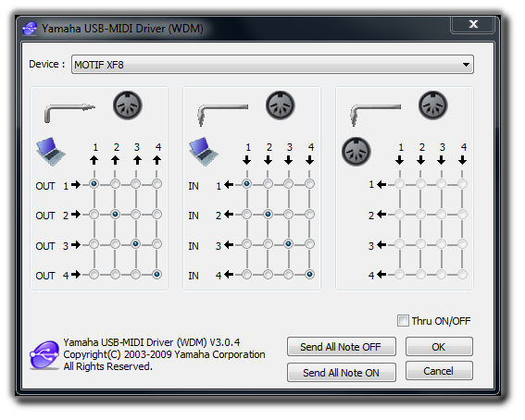The image size is (525, 420).
Task: Click the MIDI connector icon atop the OUT panel
Action: pos(128,105)
